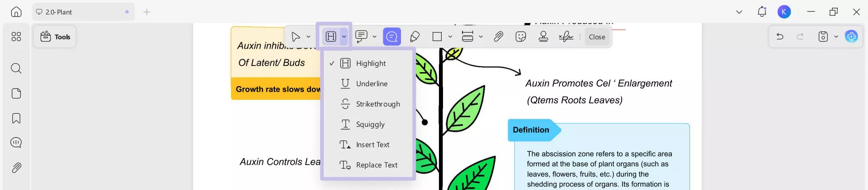868x190 pixels.
Task: Choose Underline from markup menu
Action: click(368, 83)
